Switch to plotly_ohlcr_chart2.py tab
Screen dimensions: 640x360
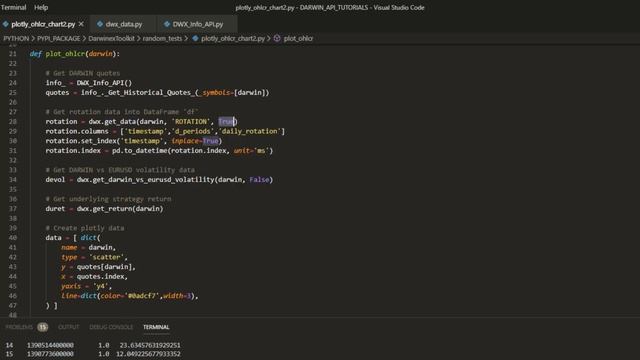[43, 24]
